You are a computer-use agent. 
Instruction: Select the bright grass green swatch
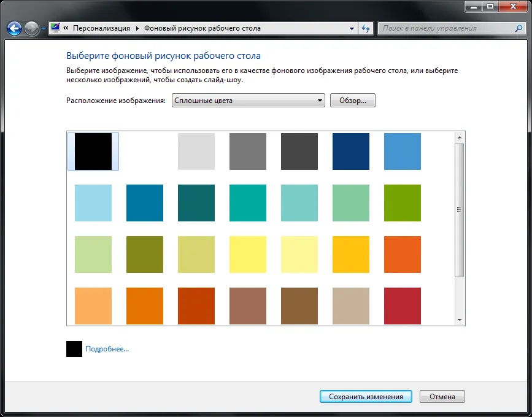pos(403,203)
